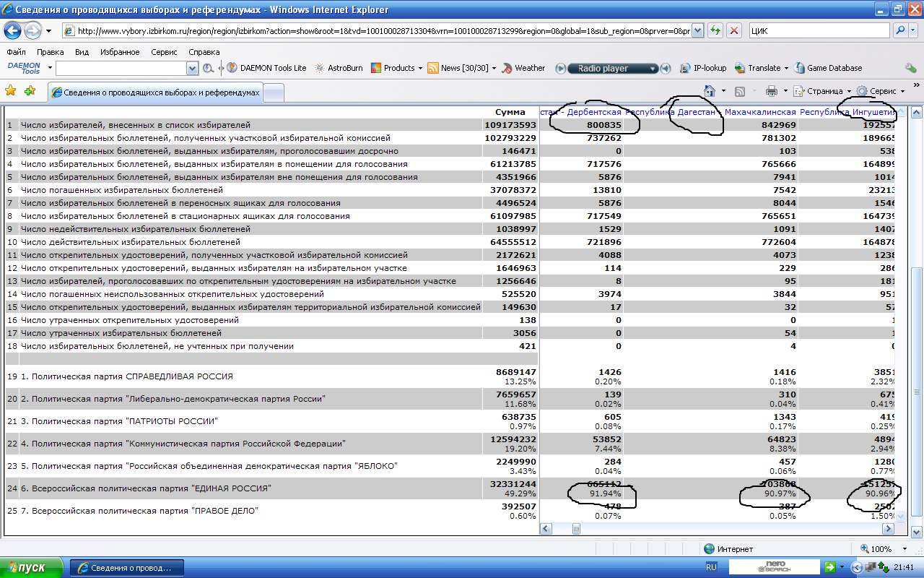
Task: Click the browser Back button
Action: click(x=14, y=31)
